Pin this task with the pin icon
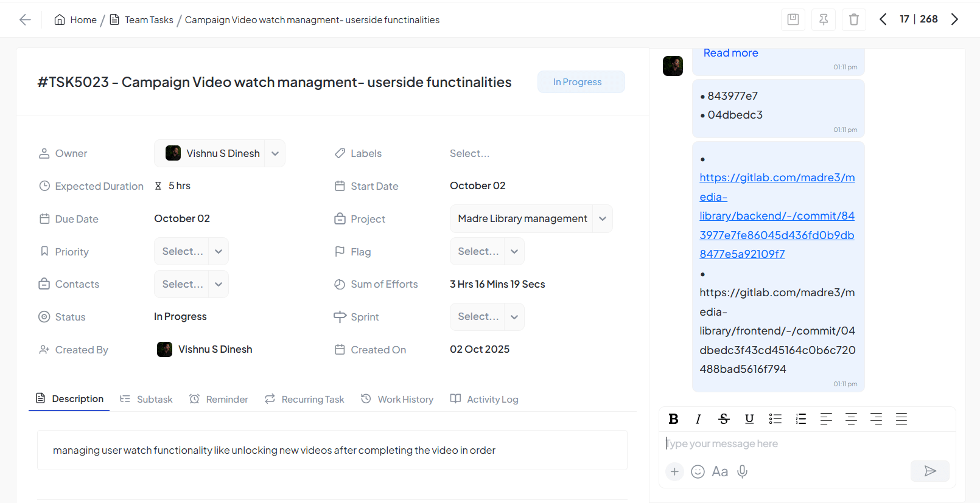980x503 pixels. [824, 19]
